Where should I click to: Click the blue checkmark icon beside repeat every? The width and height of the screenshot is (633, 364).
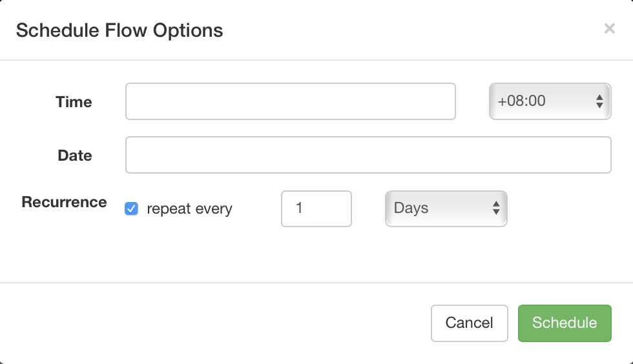coord(131,208)
